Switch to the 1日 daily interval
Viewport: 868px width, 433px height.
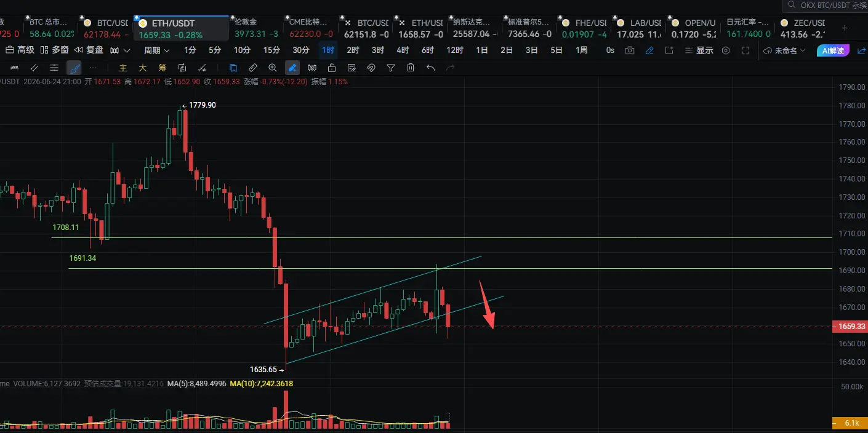[482, 50]
